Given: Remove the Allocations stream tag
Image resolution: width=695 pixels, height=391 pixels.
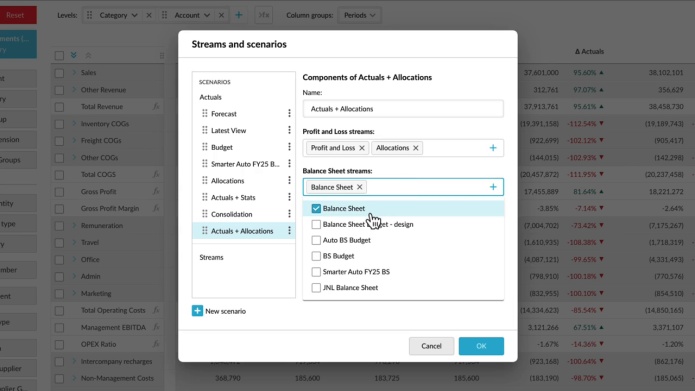Looking at the screenshot, I should pyautogui.click(x=416, y=148).
